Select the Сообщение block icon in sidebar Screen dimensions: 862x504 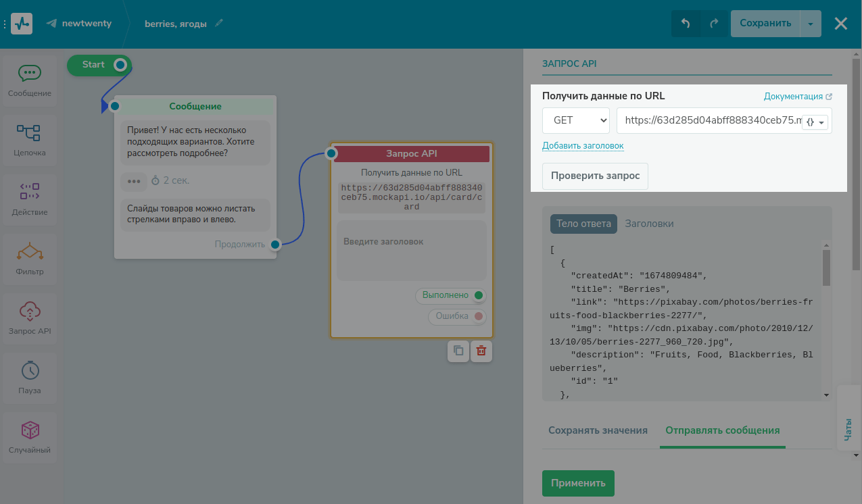(30, 73)
